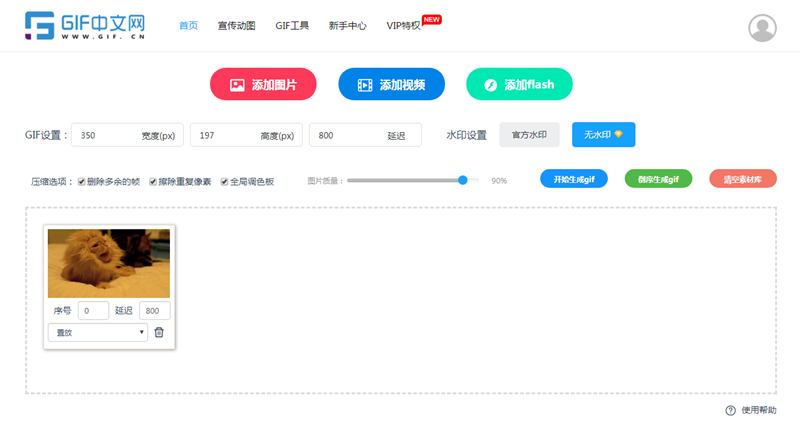Click the GIF中文网 logo
The width and height of the screenshot is (800, 421).
(x=85, y=26)
